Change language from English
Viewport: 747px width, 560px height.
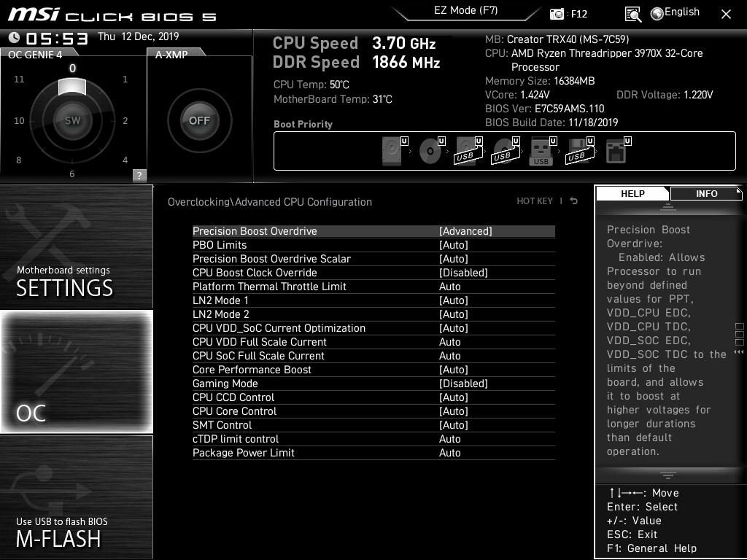[675, 12]
